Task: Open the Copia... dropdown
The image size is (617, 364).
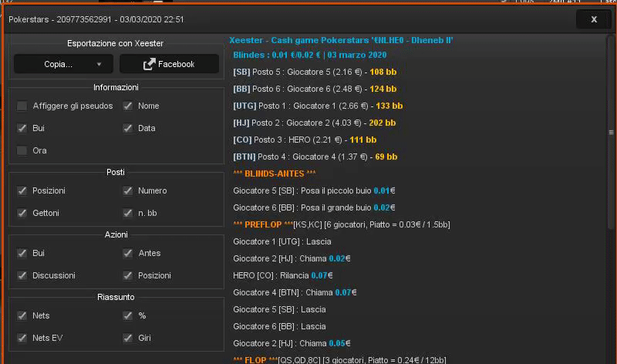Action: coord(63,64)
